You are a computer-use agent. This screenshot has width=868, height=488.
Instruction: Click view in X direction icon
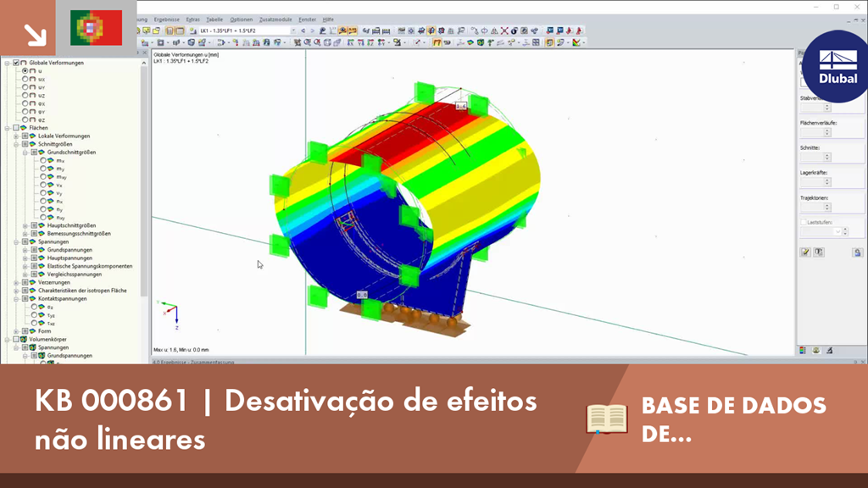pos(350,42)
